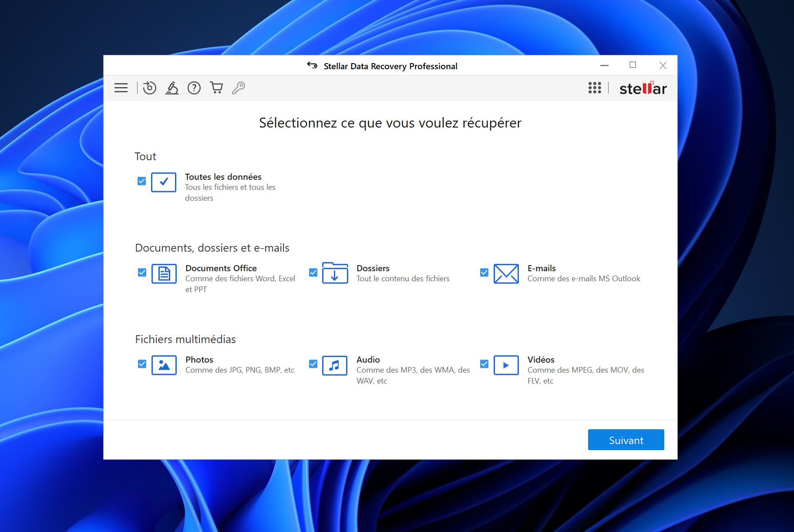Click the Audio music note icon
794x532 pixels.
click(334, 365)
